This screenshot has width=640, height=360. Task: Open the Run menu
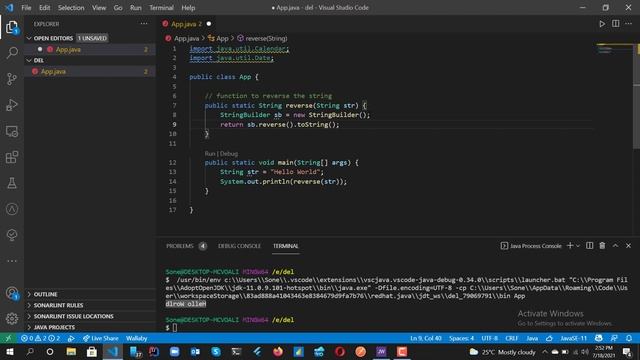coord(136,7)
